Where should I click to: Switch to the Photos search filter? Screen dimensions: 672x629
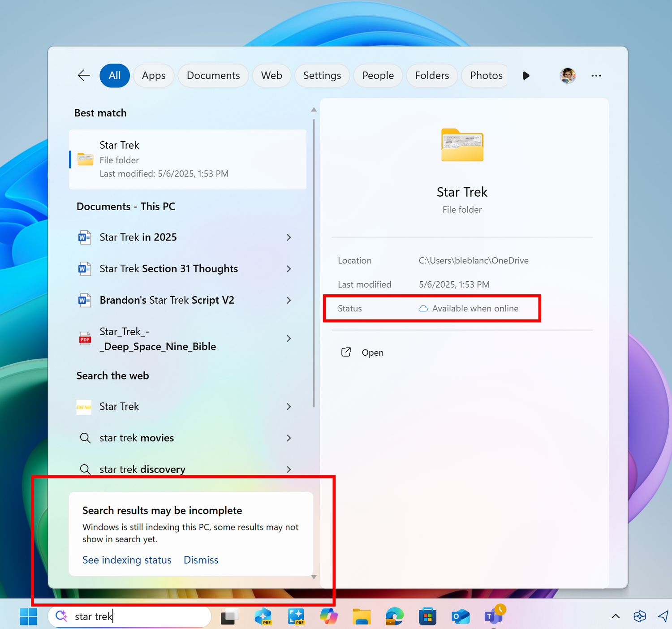[485, 75]
